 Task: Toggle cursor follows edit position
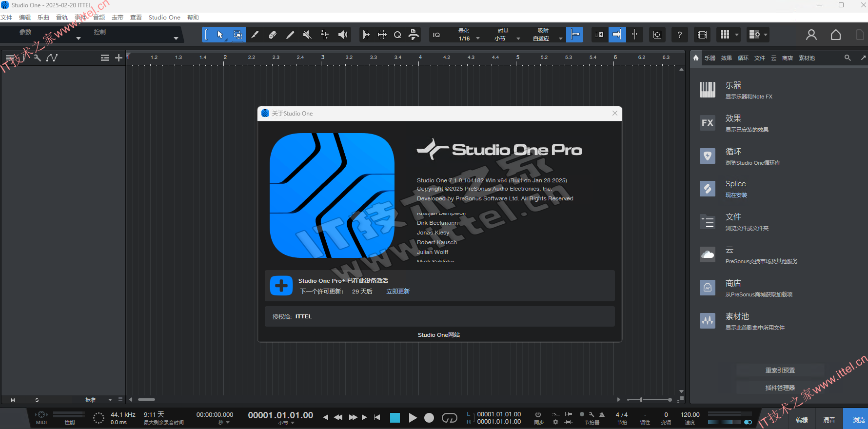[634, 35]
